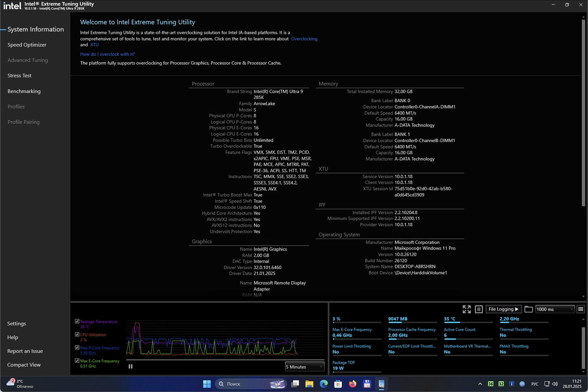Open the blue info tray icon
This screenshot has width=588, height=392.
point(512,384)
